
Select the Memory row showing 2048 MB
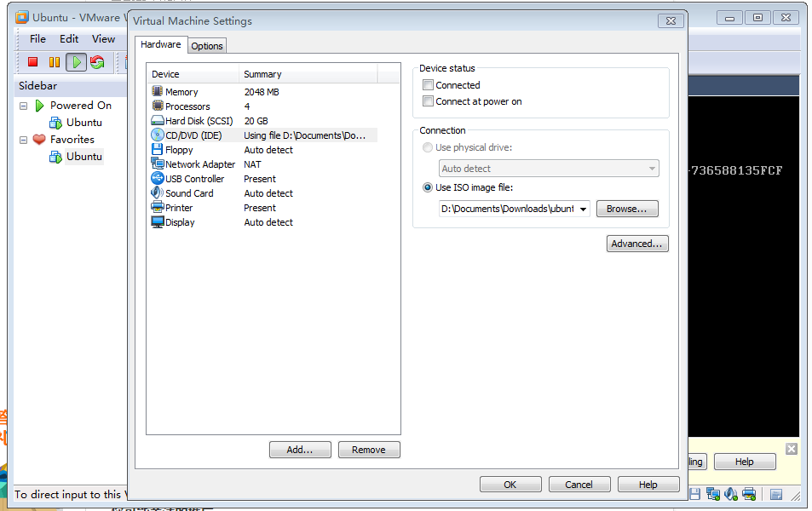click(263, 92)
